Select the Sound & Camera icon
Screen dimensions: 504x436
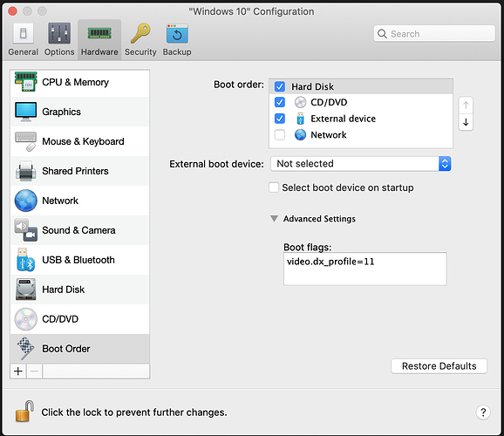coord(25,230)
